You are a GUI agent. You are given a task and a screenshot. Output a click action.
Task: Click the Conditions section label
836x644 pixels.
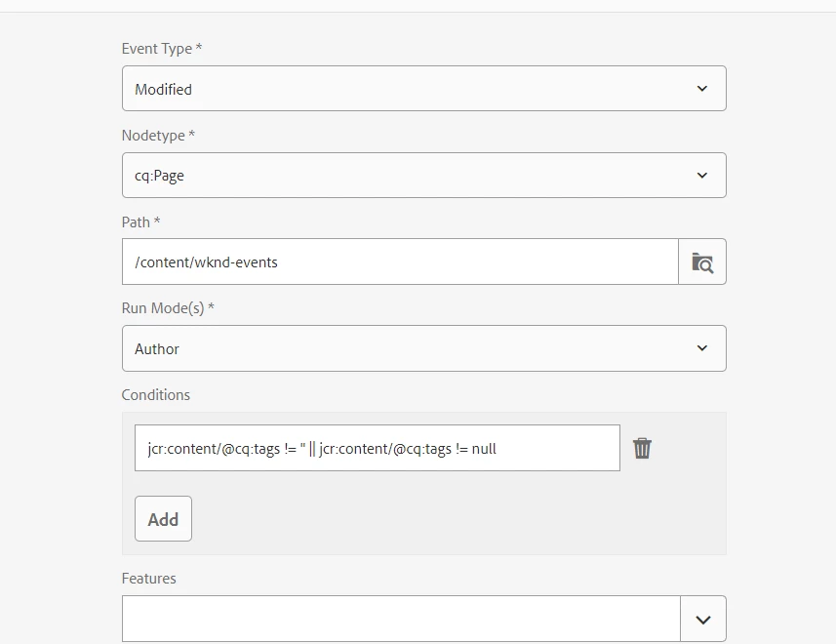(x=156, y=395)
